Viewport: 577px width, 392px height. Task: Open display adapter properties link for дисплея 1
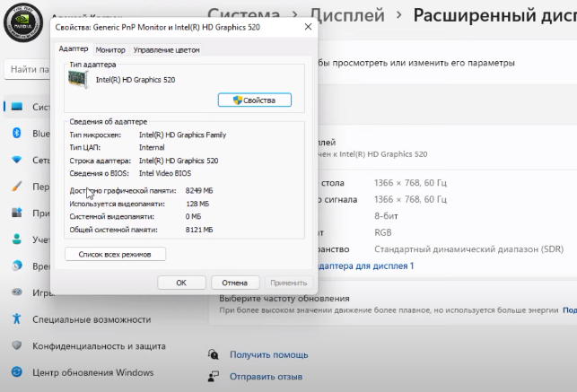point(366,266)
